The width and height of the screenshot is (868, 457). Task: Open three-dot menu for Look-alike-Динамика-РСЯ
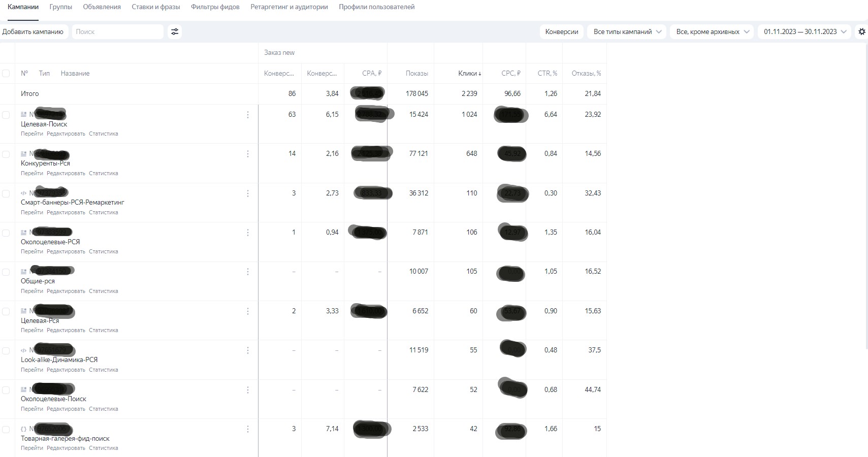tap(248, 350)
